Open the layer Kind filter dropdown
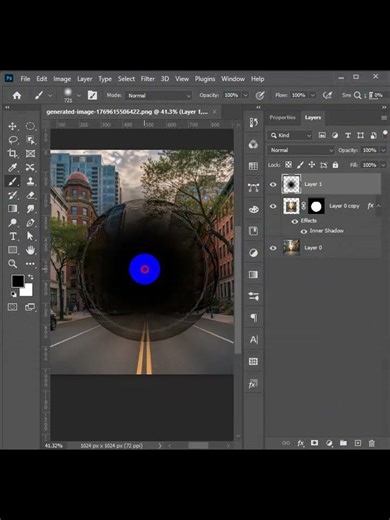 pos(290,135)
